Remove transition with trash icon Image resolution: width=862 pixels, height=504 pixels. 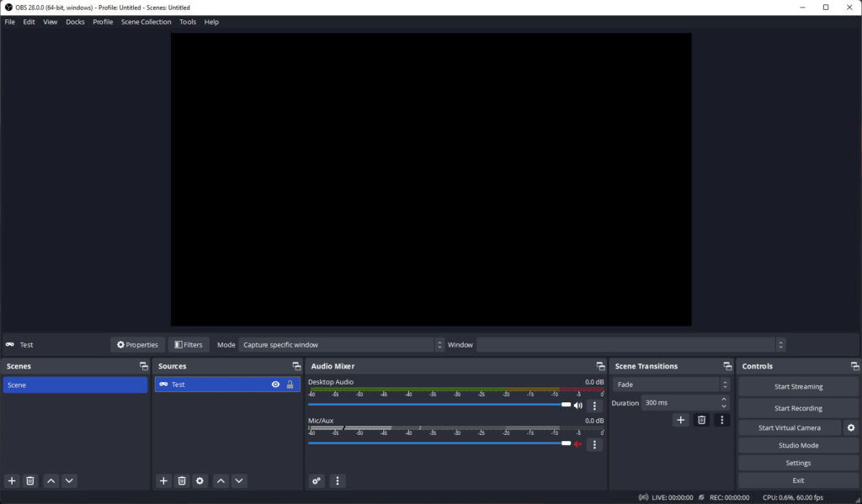tap(701, 420)
